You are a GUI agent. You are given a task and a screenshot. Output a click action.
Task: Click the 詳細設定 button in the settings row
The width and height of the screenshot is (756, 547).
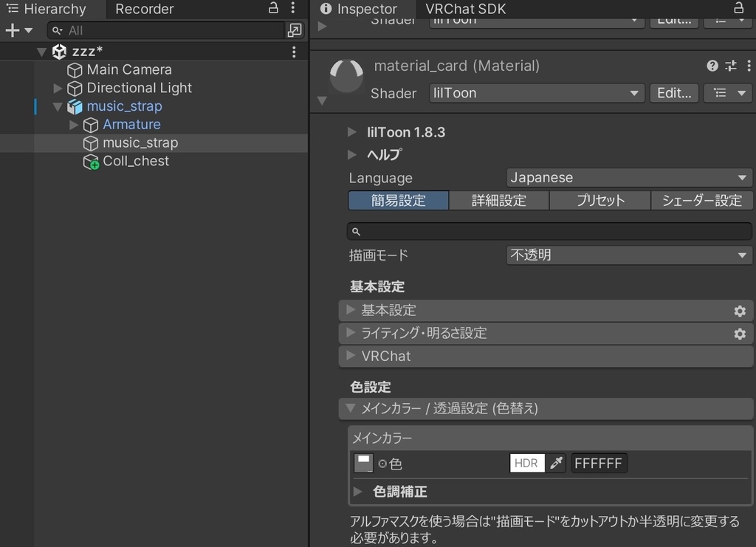point(498,200)
